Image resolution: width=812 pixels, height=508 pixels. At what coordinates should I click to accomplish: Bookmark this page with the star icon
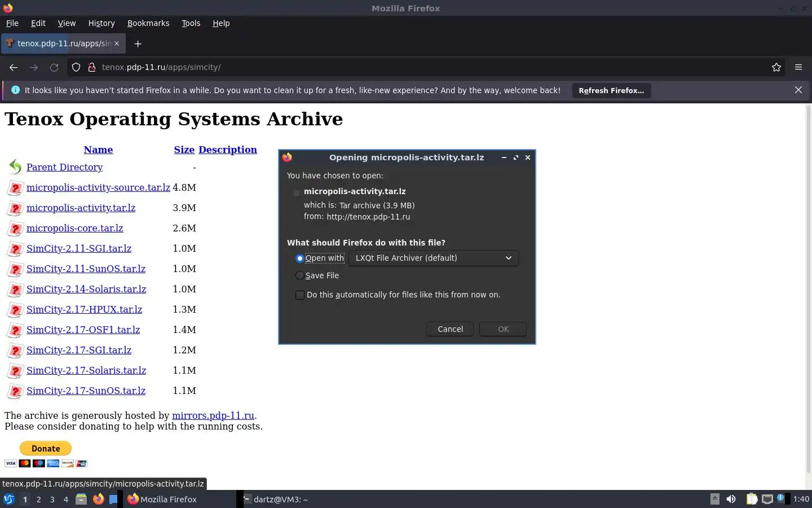(x=776, y=67)
